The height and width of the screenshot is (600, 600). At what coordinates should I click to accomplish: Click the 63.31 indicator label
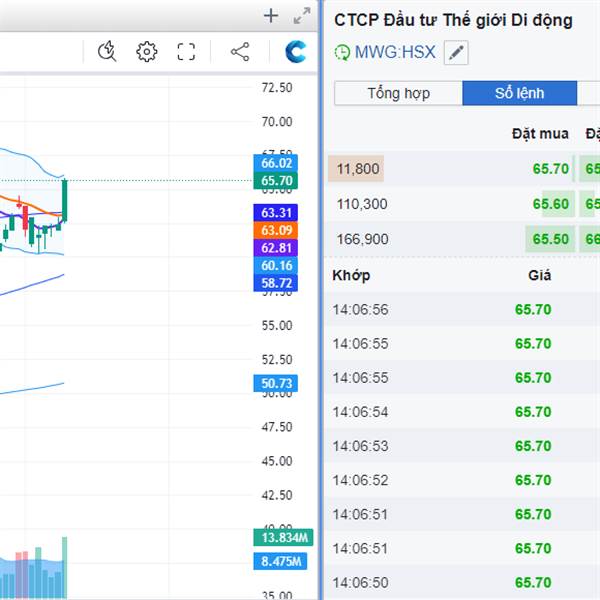(276, 213)
